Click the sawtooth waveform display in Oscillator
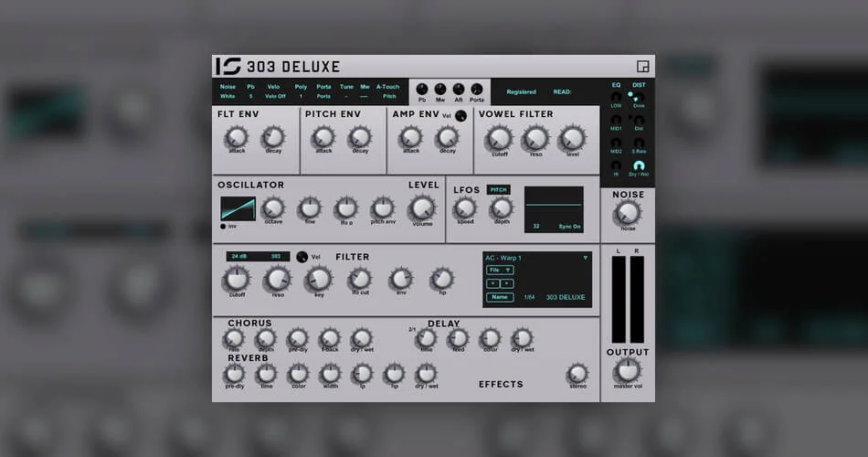 (238, 208)
